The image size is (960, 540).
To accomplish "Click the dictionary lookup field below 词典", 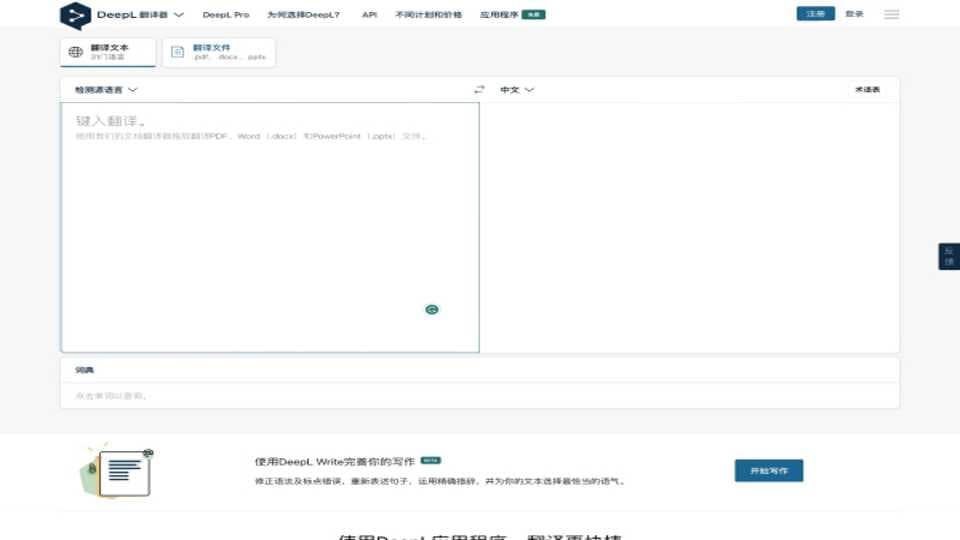I will [x=480, y=396].
